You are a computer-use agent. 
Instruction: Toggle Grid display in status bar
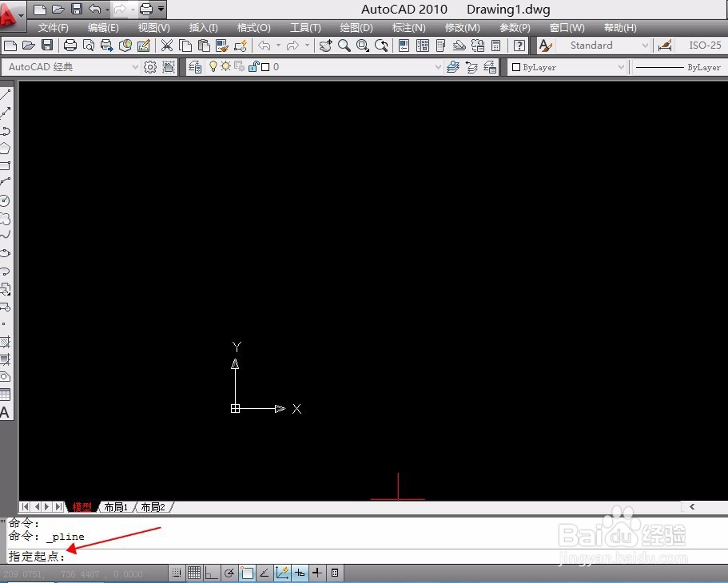click(194, 573)
